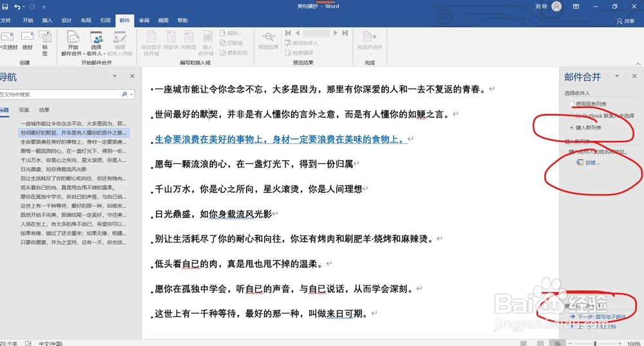The image size is (644, 346).
Task: Save document from quick access toolbar
Action: (x=5, y=6)
